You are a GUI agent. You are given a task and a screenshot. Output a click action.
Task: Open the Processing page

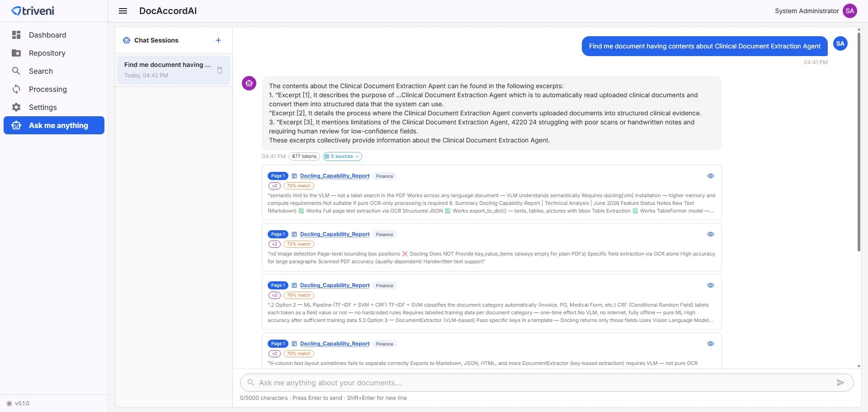(x=54, y=89)
